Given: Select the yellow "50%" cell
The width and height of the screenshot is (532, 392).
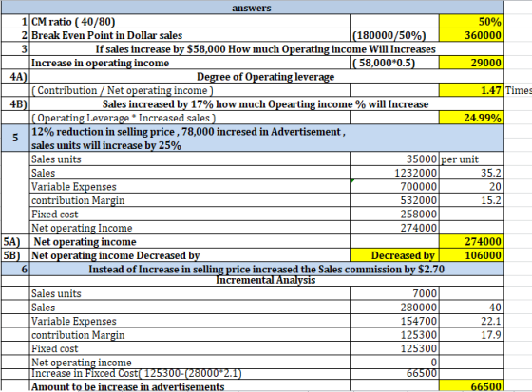Looking at the screenshot, I should 471,22.
